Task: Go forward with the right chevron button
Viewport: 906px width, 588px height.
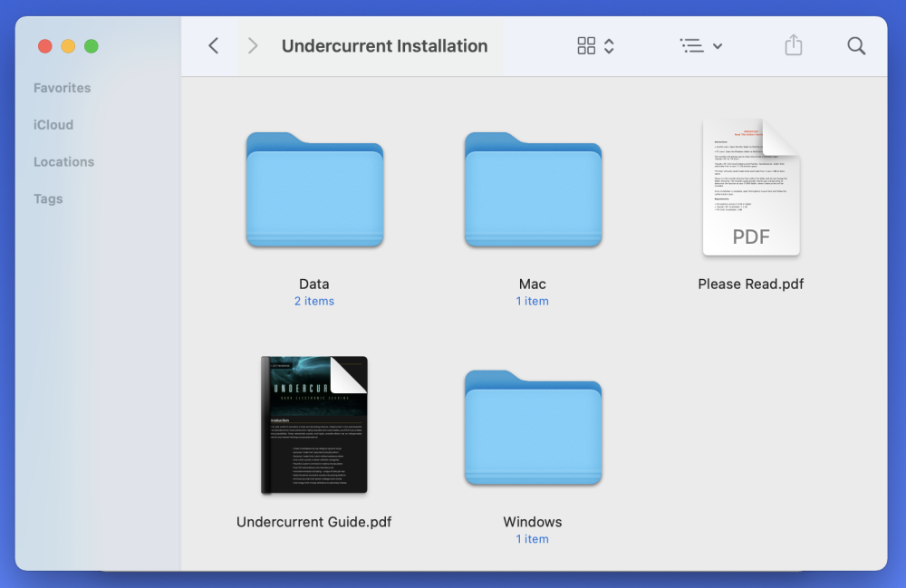Action: [253, 45]
